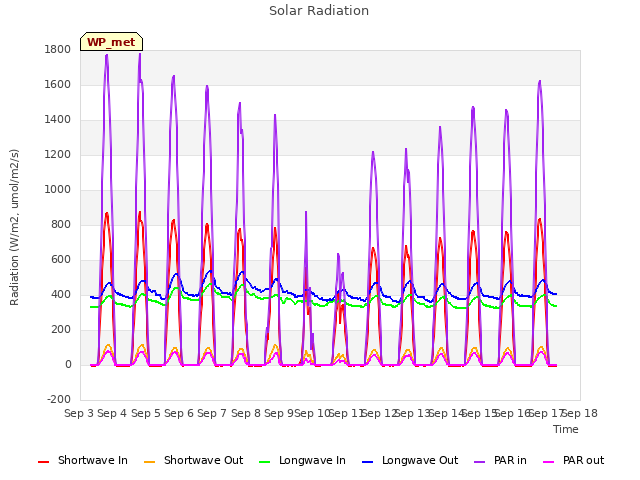Image resolution: width=640 pixels, height=480 pixels.
Task: Click the 1000 y-axis tick label
Action: click(x=58, y=190)
